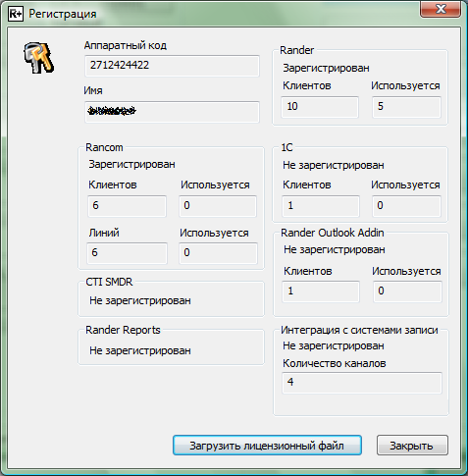Click the Rander Клиентов field showing 10

click(x=320, y=107)
